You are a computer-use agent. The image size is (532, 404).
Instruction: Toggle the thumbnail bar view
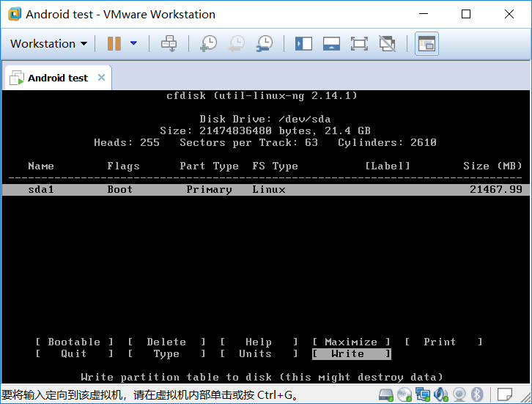(x=331, y=44)
